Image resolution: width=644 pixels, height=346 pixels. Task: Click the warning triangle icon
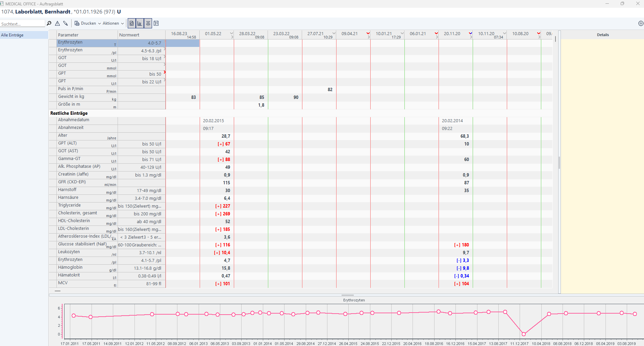point(57,23)
